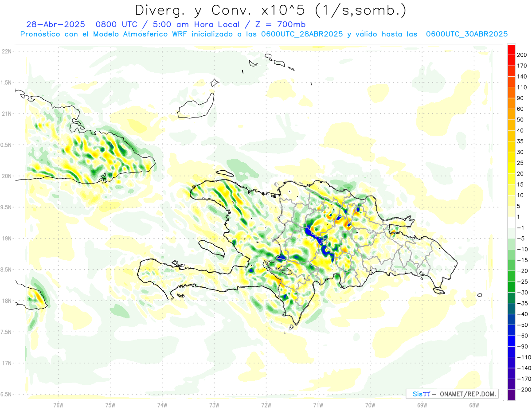This screenshot has width=532, height=411.
Task: Click the 6.5N latitude axis label
Action: point(6,395)
